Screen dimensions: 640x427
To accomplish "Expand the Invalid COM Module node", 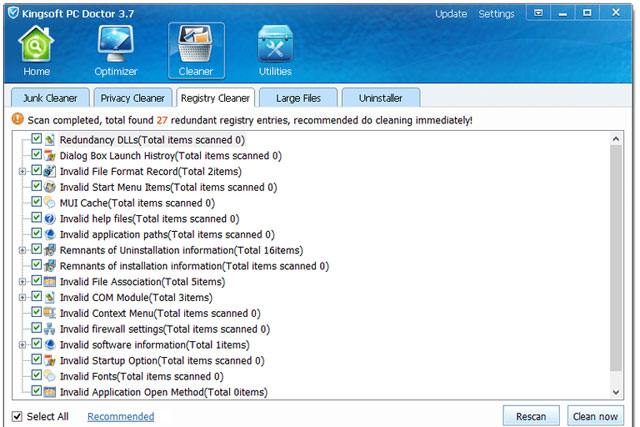I will tap(22, 298).
